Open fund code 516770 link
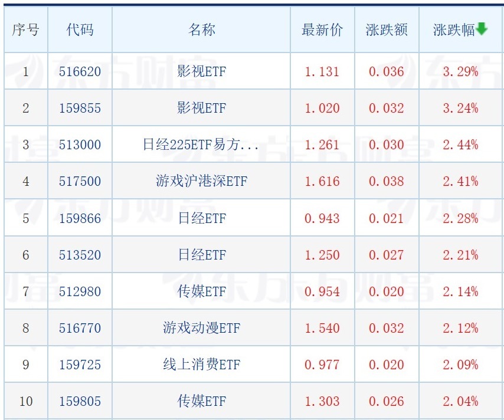Viewport: 504px width, 420px height. pos(80,328)
